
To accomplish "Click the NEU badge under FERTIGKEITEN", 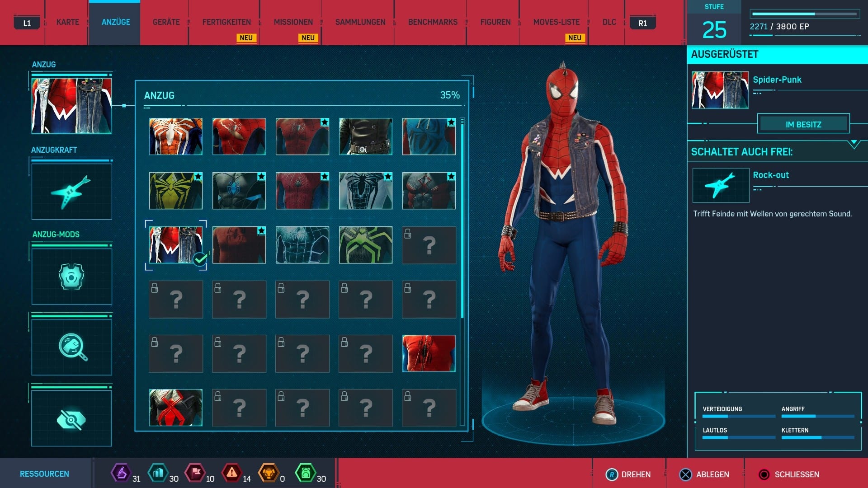I will point(246,38).
